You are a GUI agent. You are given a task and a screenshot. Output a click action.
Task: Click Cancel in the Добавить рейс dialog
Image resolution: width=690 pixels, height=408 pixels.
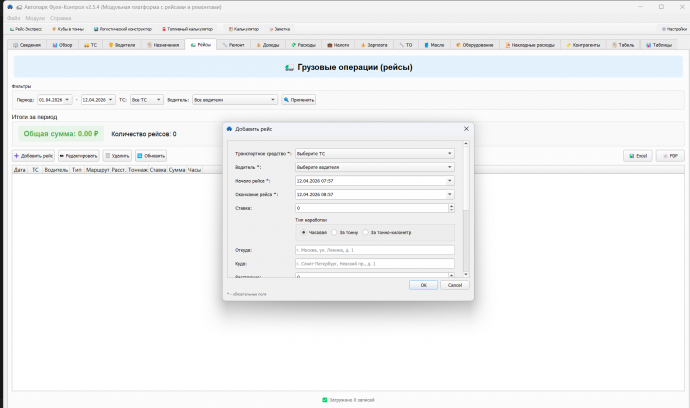[x=455, y=285]
